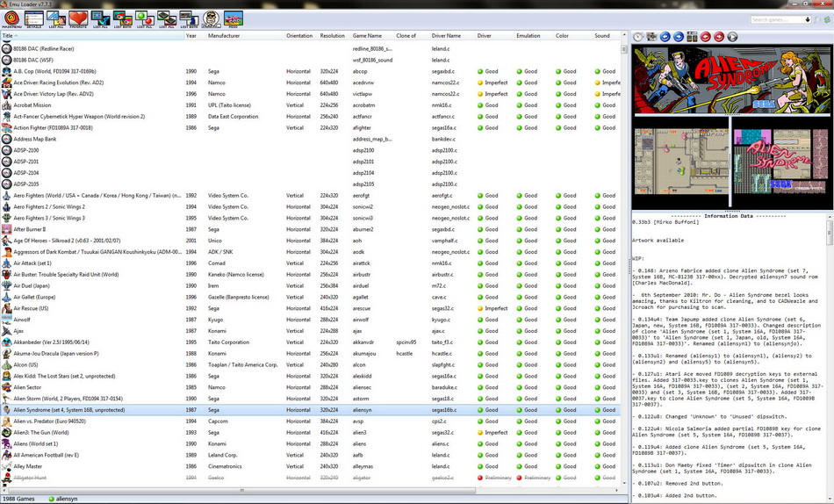The image size is (834, 504).
Task: Click the 80186 DAC (Redline Racer) entry
Action: coord(310,49)
